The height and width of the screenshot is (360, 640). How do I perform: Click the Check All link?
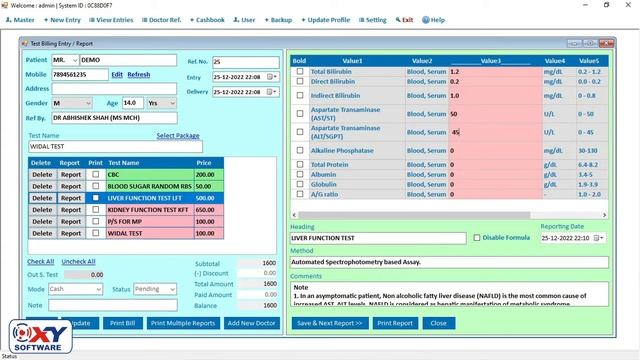[40, 262]
